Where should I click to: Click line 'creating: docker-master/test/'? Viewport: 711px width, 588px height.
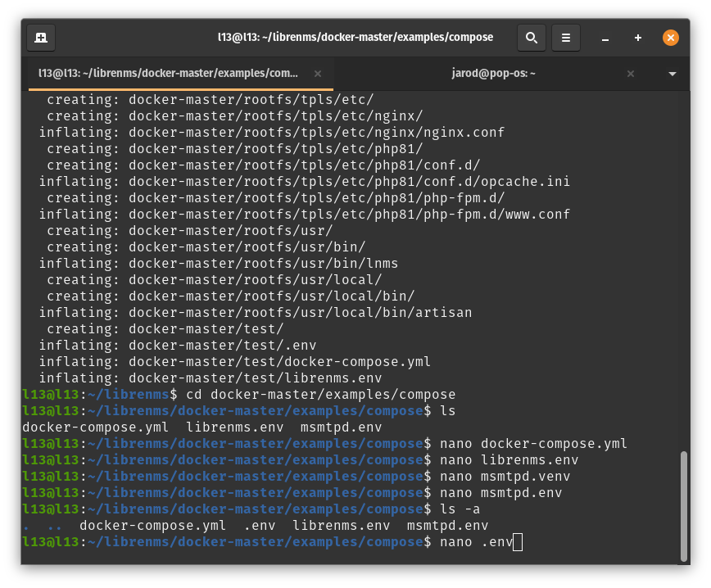[165, 329]
